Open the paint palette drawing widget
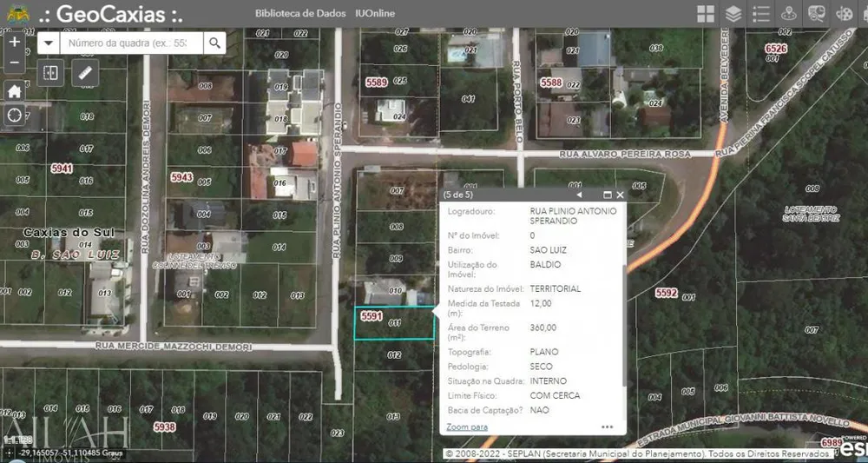The height and width of the screenshot is (463, 868). [845, 14]
